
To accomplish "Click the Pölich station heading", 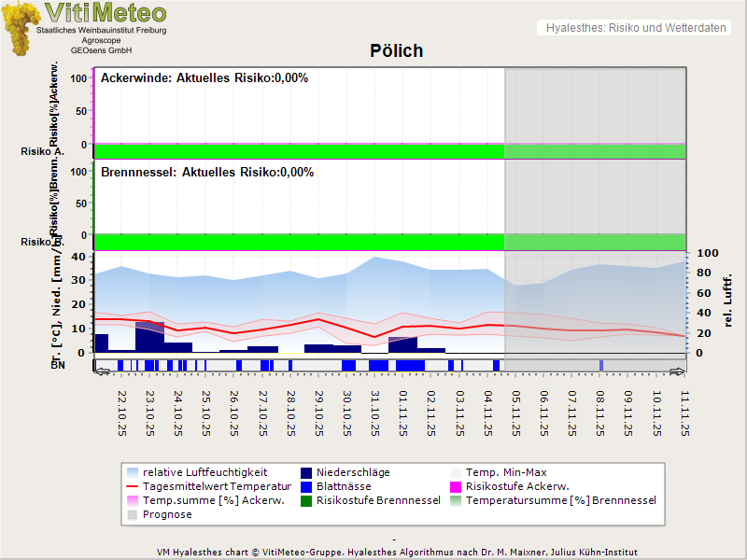I will [x=396, y=51].
